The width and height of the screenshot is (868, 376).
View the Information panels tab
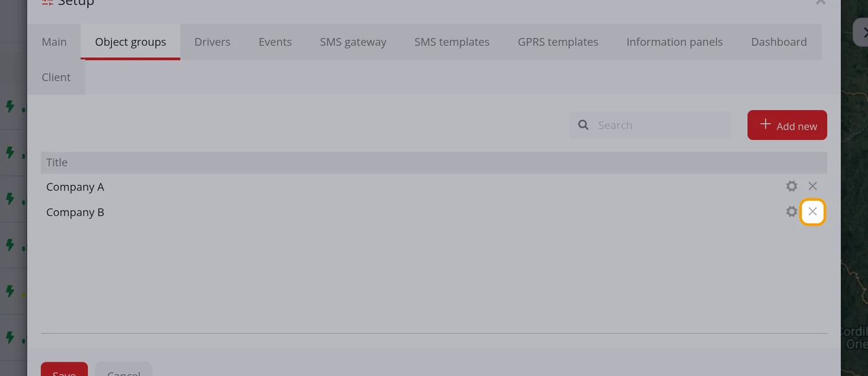[x=675, y=42]
